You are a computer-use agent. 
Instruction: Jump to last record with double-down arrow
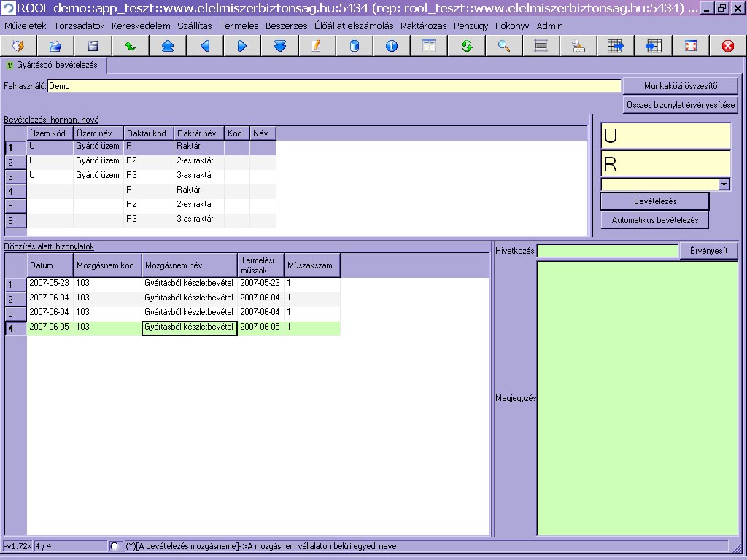[280, 46]
